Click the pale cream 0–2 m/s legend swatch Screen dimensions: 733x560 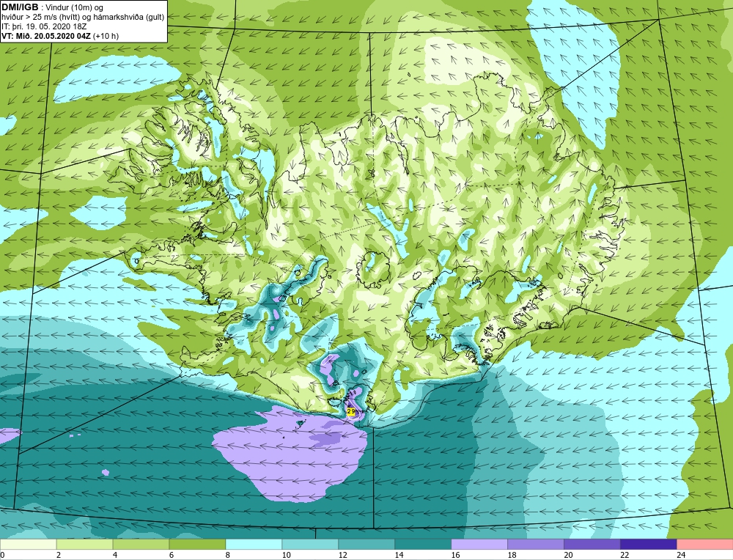tap(28, 545)
